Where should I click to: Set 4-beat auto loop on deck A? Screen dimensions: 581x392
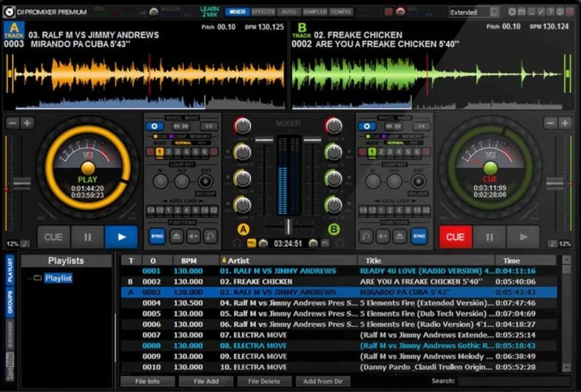[x=187, y=210]
